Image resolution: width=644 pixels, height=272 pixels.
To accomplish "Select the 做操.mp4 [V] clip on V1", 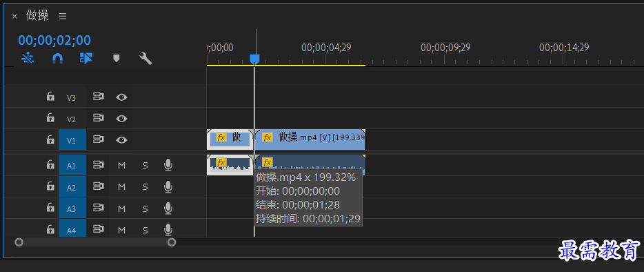I will click(310, 139).
